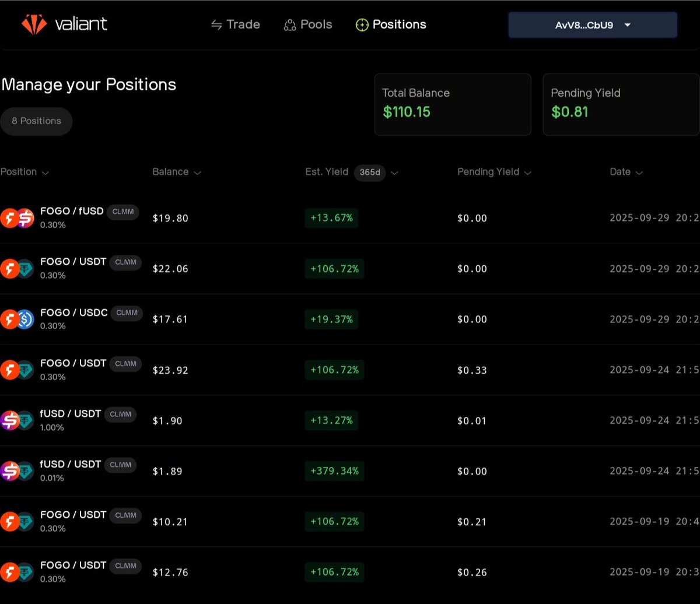The width and height of the screenshot is (700, 604).
Task: Open the Trade tab
Action: [x=235, y=24]
